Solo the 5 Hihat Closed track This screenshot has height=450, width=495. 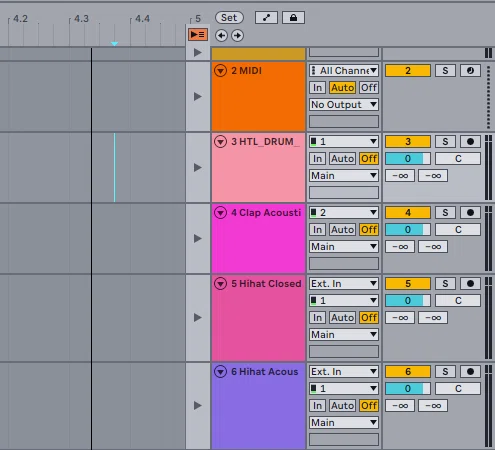[445, 284]
